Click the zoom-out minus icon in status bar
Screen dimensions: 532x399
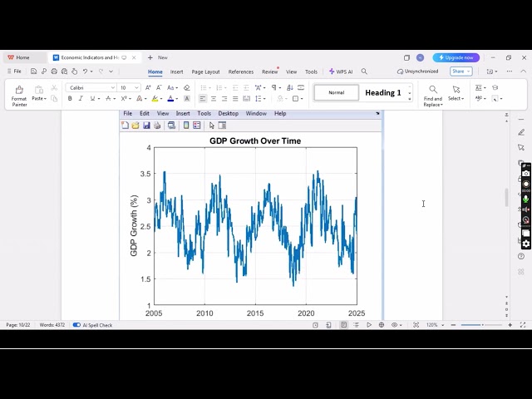point(453,325)
